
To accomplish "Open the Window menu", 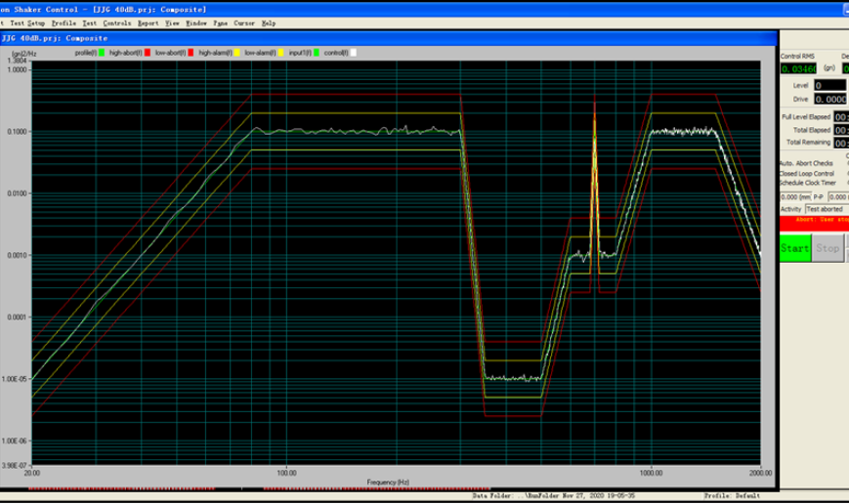I will (x=196, y=23).
